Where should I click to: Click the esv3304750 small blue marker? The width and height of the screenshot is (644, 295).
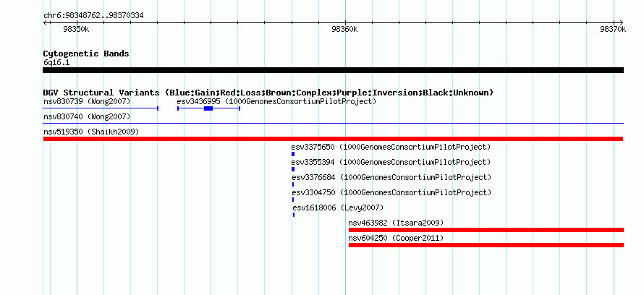click(x=293, y=200)
